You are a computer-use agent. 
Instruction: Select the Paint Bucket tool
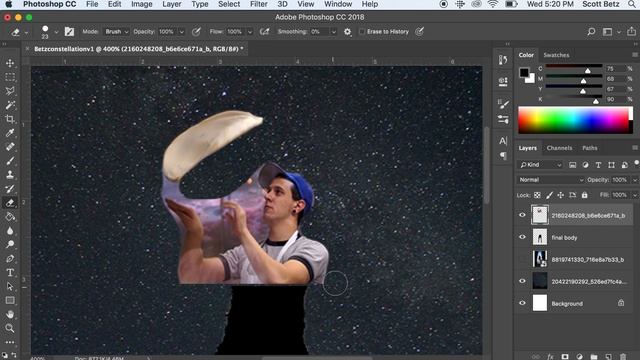pyautogui.click(x=10, y=216)
